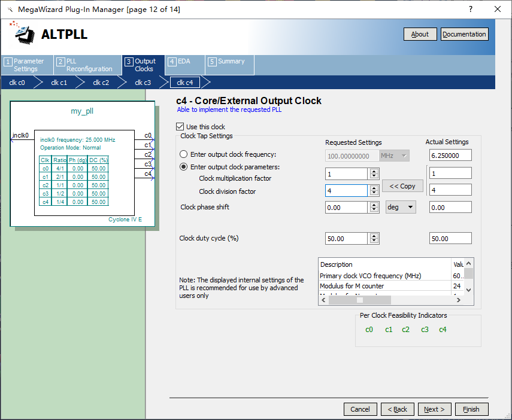Increment the clock multiplication factor spinner

point(374,171)
